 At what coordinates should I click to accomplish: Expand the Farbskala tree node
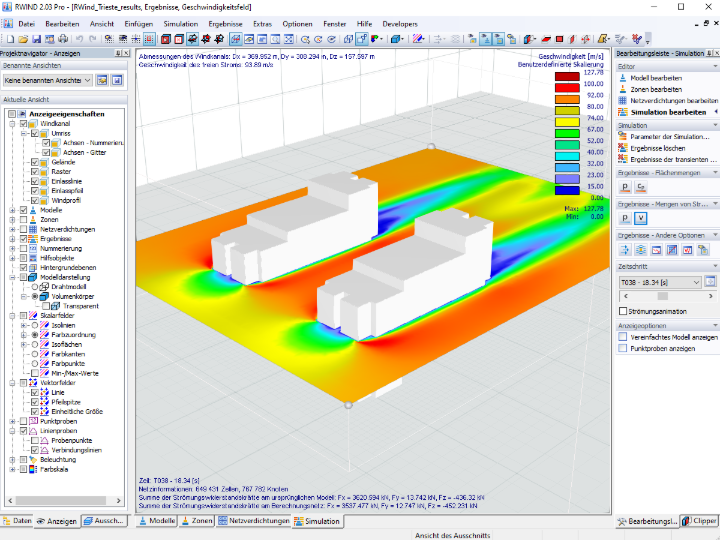(12, 469)
